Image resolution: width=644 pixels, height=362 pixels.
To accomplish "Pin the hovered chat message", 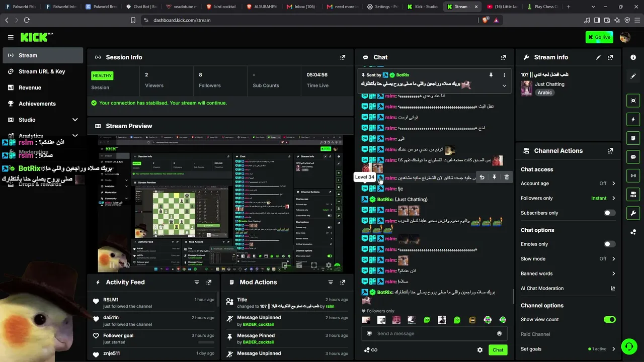I will pyautogui.click(x=494, y=177).
